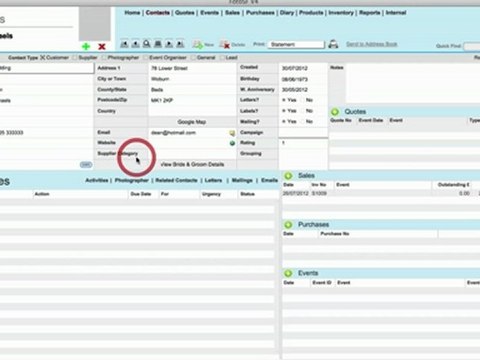Delete the current contact record
Viewport: 480px width, 360px height.
point(232,44)
